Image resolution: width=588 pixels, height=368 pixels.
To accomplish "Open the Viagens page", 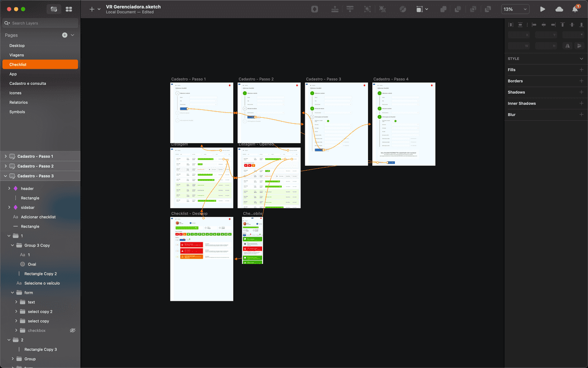I will (17, 55).
